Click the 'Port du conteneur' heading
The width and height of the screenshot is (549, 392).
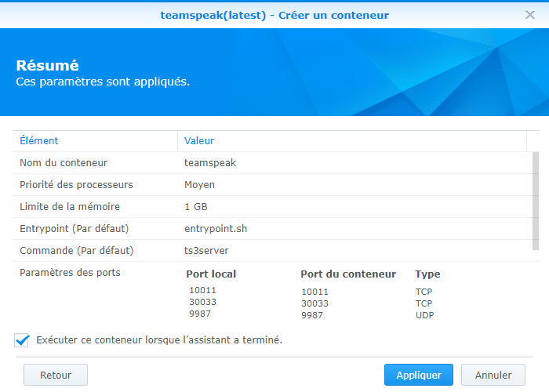(348, 274)
